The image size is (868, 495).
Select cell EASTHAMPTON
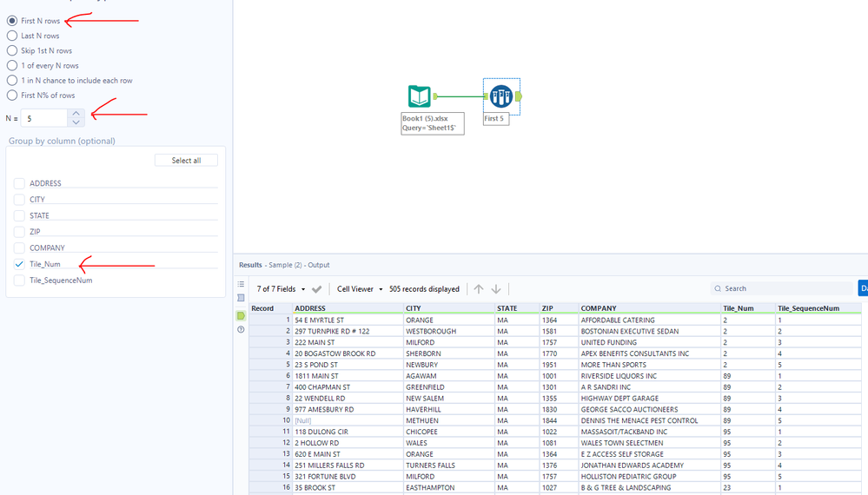pyautogui.click(x=449, y=487)
